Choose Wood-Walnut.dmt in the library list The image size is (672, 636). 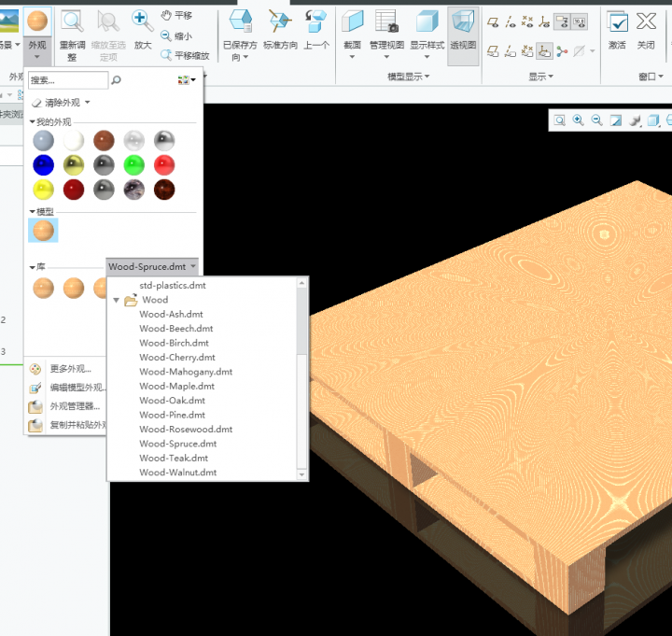pos(177,473)
